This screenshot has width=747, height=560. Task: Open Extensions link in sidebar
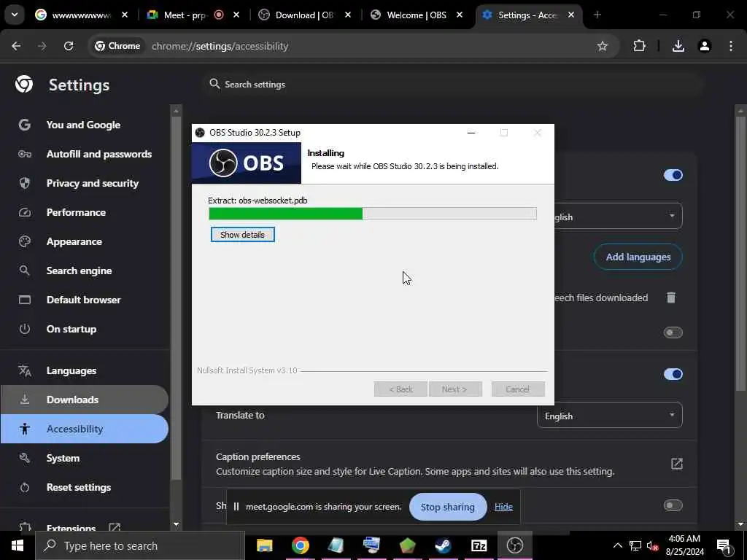point(71,526)
